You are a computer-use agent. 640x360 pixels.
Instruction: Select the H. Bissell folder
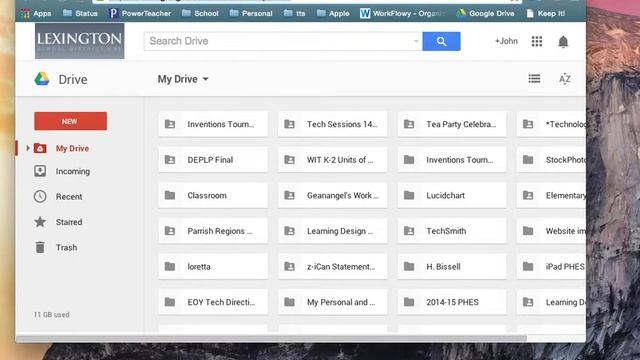pos(452,266)
